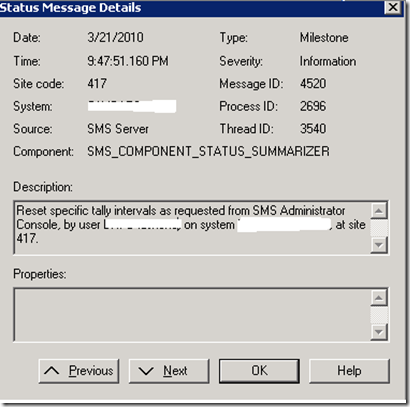
Task: Click the Process ID value 2696
Action: tap(313, 106)
